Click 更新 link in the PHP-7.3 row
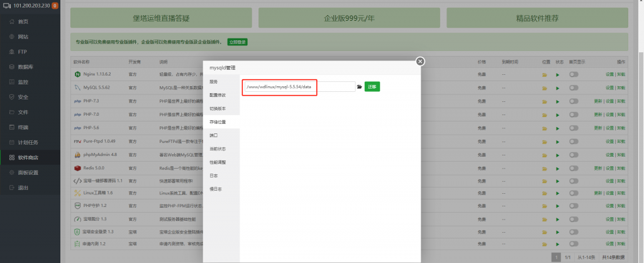This screenshot has height=263, width=644. click(x=597, y=101)
